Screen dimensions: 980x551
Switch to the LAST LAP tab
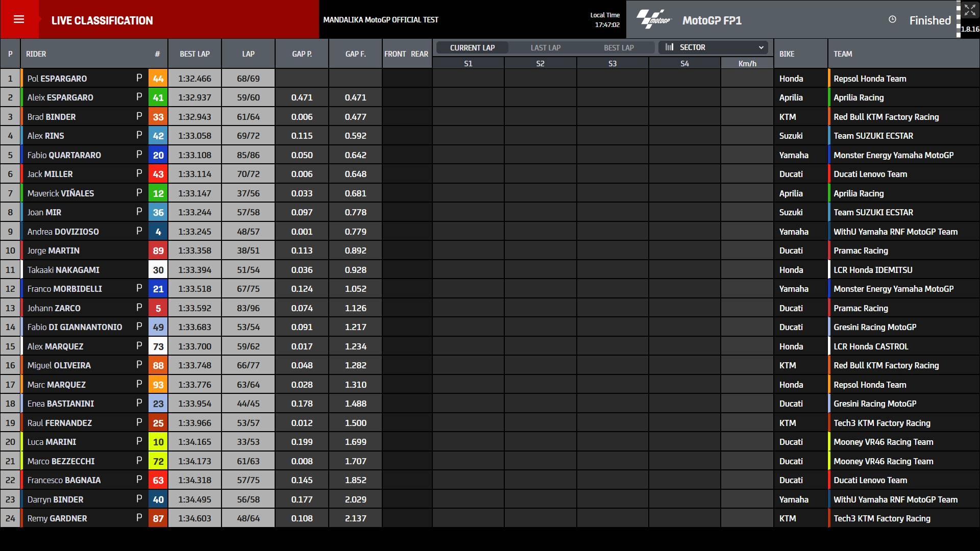pos(545,47)
